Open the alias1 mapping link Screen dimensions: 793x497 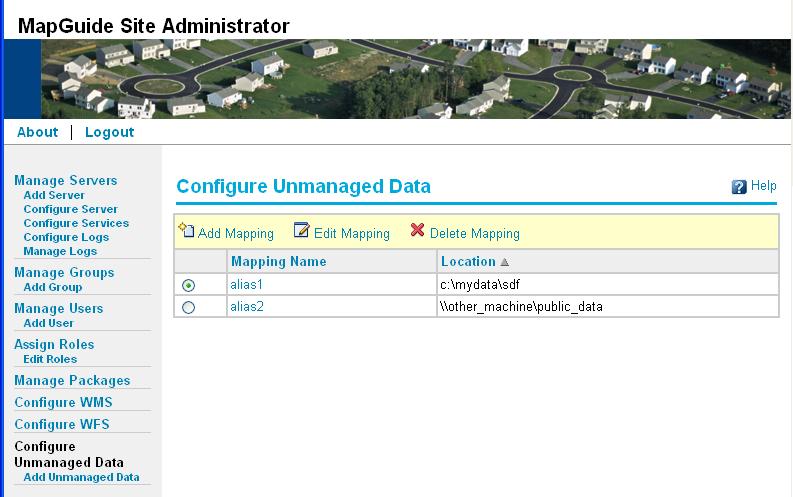(x=246, y=285)
